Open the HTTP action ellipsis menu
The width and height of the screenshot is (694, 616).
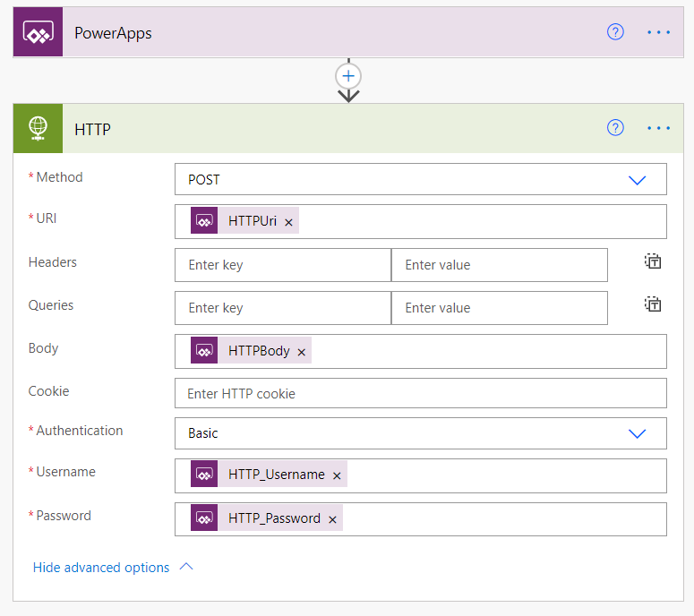658,128
